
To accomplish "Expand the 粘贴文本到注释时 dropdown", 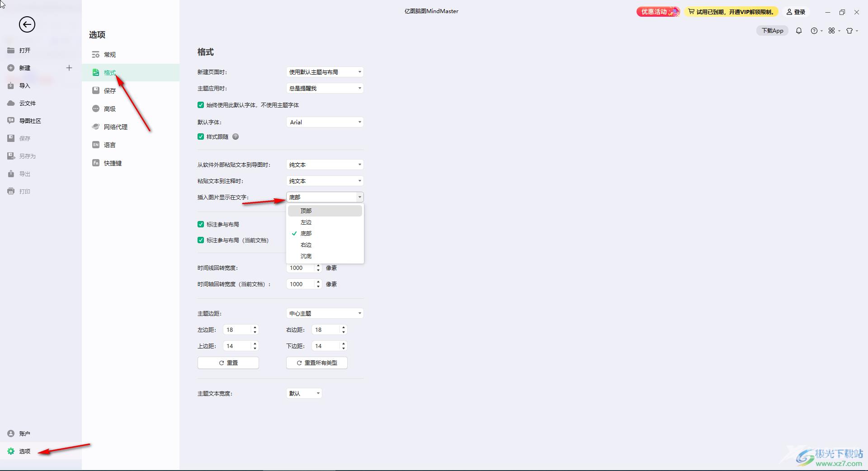I will click(325, 181).
